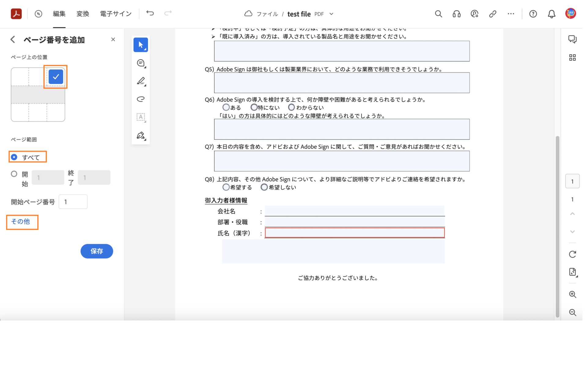This screenshot has width=587, height=392.
Task: Open the comments panel icon
Action: click(572, 39)
